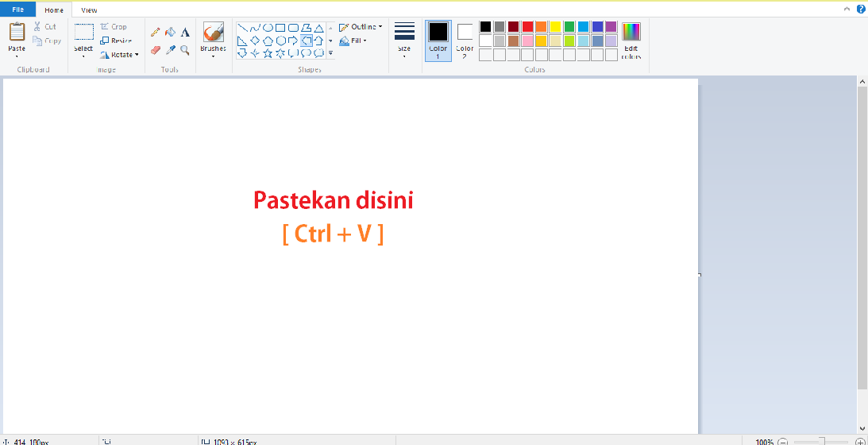
Task: Select the Four-point star shape
Action: click(255, 53)
